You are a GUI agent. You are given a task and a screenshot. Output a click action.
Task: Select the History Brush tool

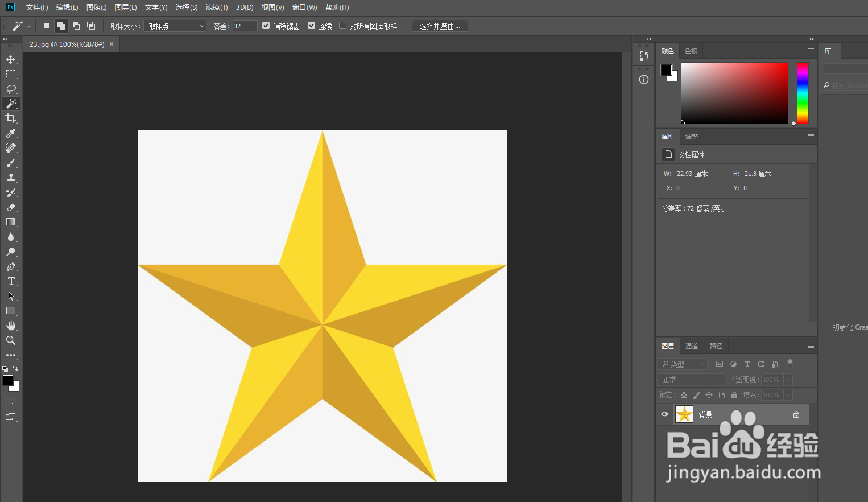pos(11,192)
